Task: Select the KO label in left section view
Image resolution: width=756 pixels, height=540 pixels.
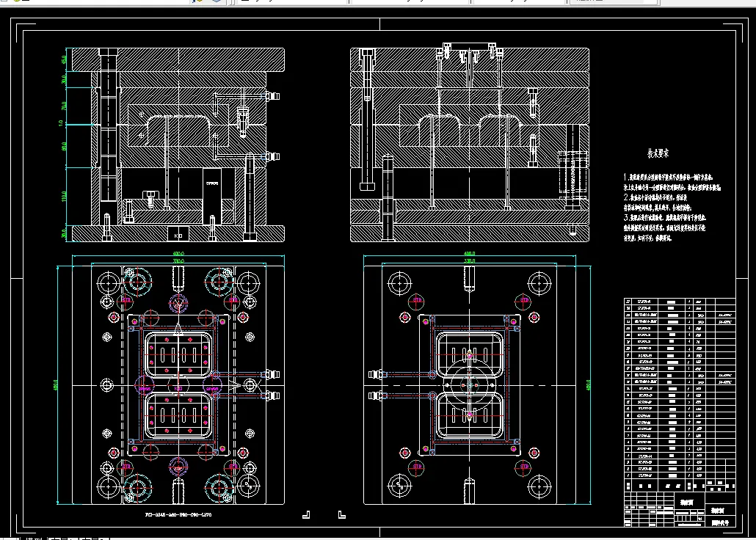Action: pos(178,236)
